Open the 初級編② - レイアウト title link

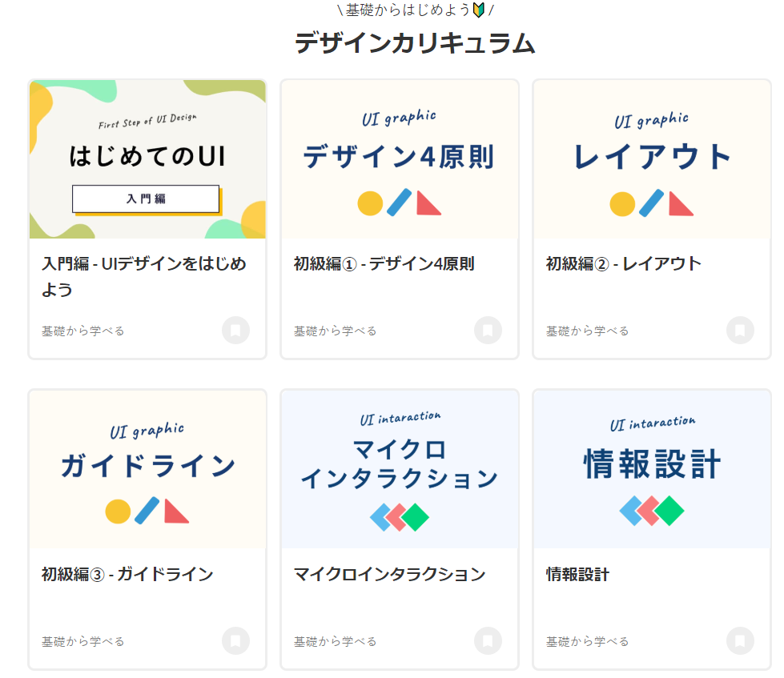coord(623,263)
